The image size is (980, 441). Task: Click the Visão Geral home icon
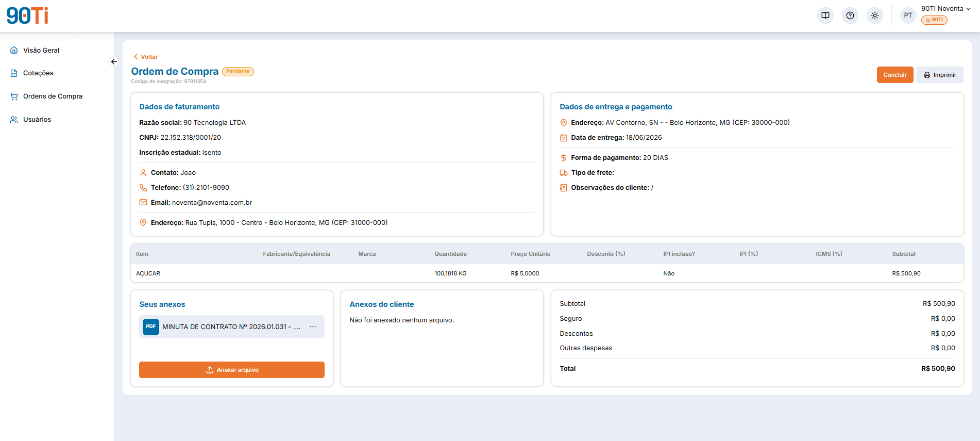[x=14, y=50]
